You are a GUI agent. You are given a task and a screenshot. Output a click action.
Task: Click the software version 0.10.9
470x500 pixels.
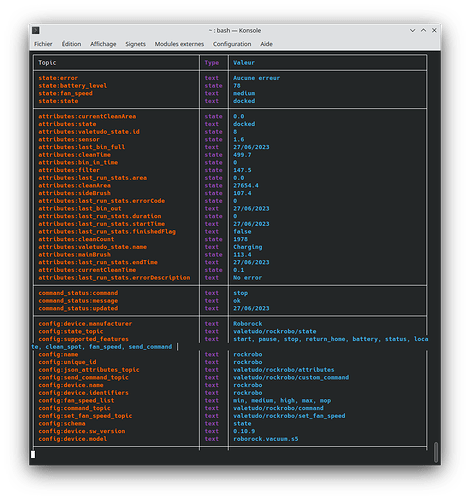[244, 431]
